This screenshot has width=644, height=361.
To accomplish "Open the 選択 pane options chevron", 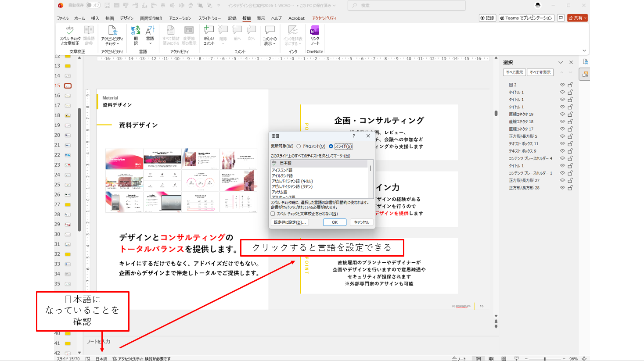I will (x=561, y=62).
